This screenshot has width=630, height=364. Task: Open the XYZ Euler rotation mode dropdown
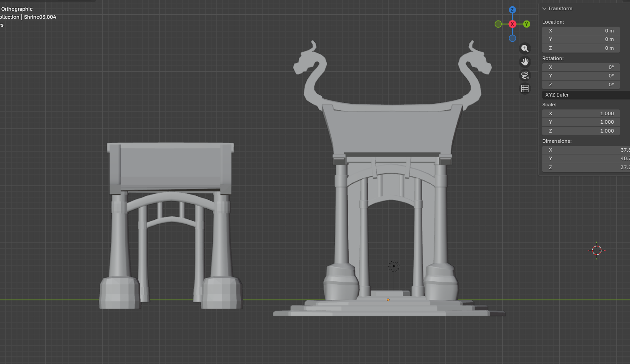pyautogui.click(x=585, y=95)
